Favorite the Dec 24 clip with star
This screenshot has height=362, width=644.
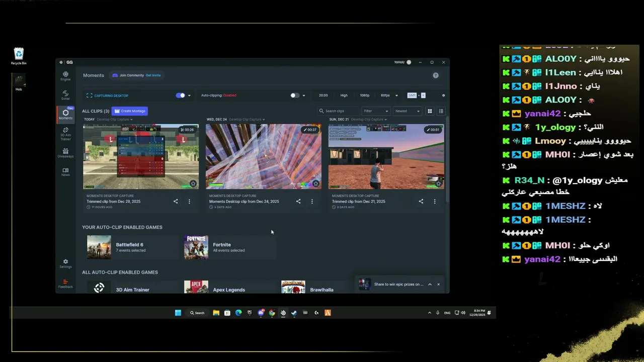pos(316,184)
